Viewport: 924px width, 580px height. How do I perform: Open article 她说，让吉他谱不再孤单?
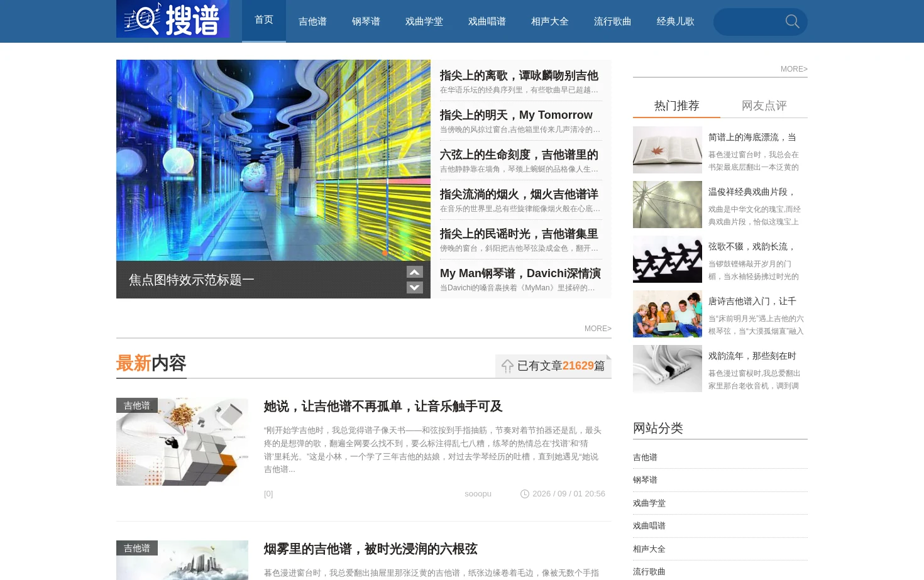383,407
